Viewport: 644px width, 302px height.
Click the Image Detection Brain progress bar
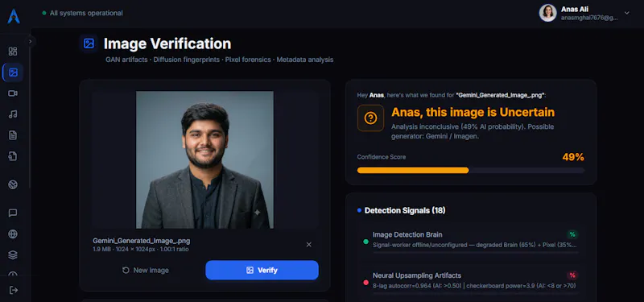click(x=475, y=252)
